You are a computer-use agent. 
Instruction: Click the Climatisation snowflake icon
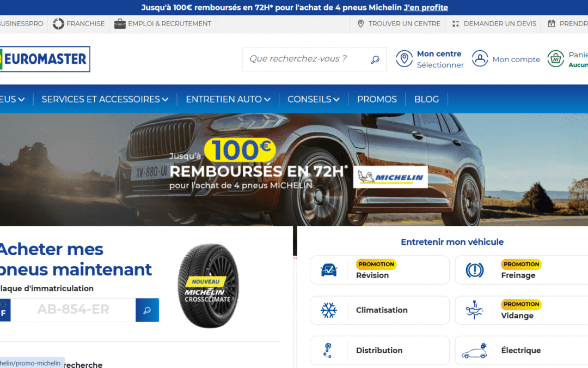click(x=329, y=310)
